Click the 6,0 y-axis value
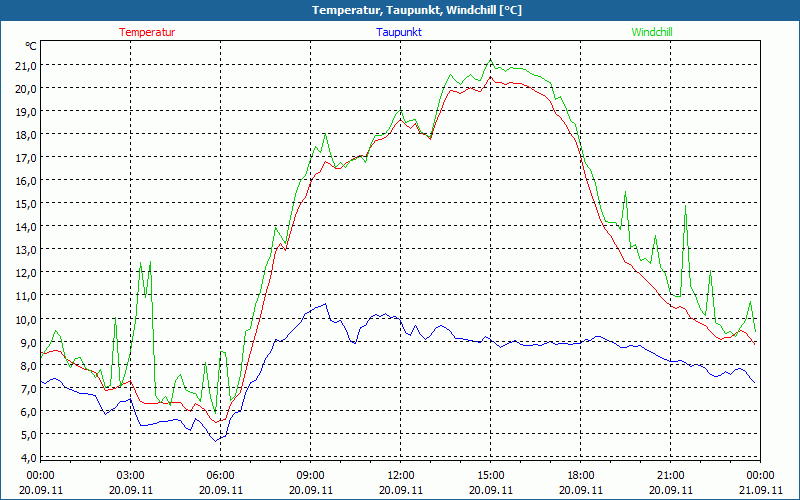The image size is (800, 500). [29, 411]
